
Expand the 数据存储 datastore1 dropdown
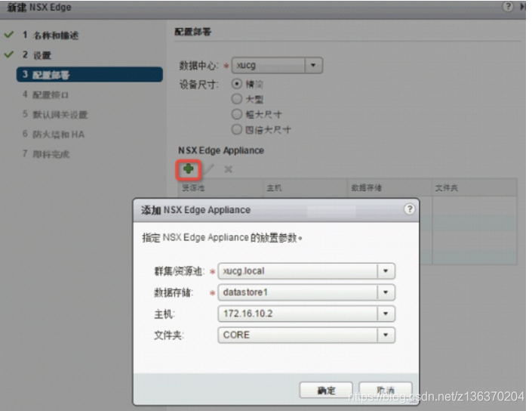(386, 292)
